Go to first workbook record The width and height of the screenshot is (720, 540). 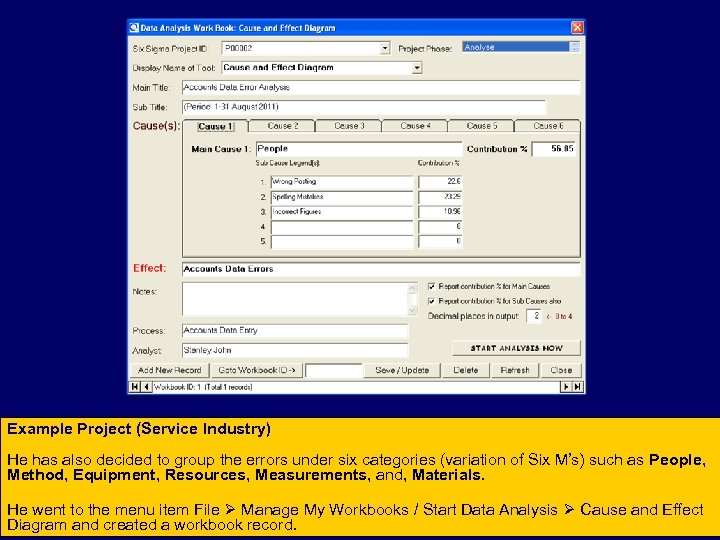[x=135, y=387]
